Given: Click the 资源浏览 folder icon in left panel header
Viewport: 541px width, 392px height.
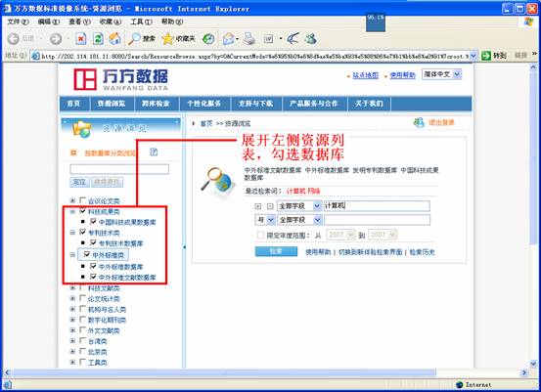Looking at the screenshot, I should tap(82, 129).
